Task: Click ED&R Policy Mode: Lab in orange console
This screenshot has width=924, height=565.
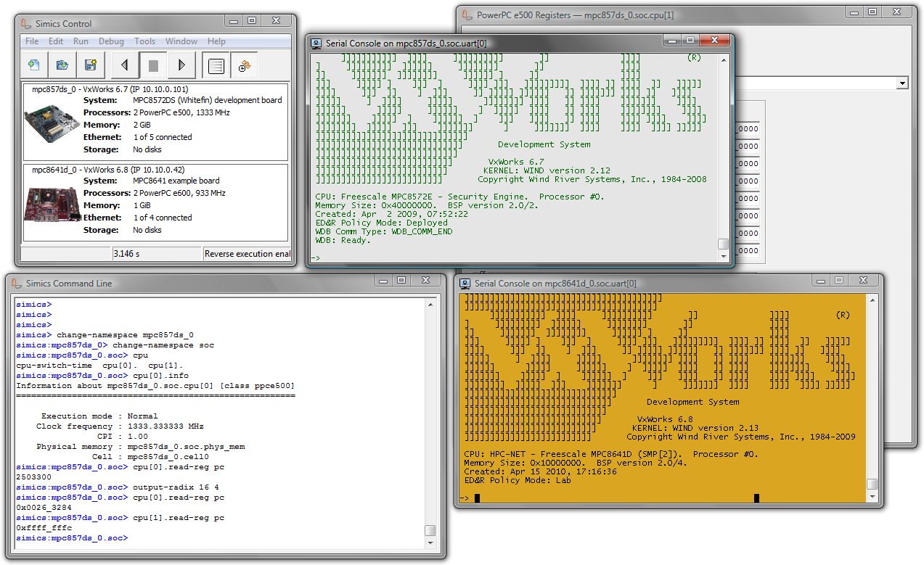Action: (518, 480)
